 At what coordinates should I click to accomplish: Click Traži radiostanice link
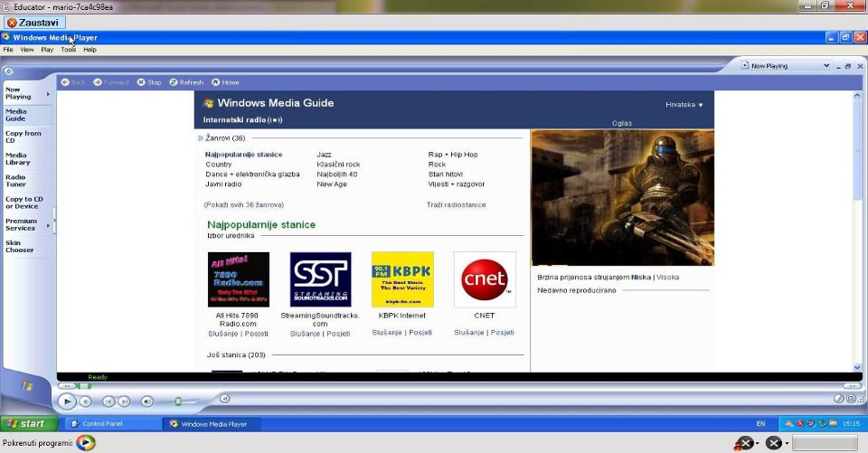coord(456,205)
